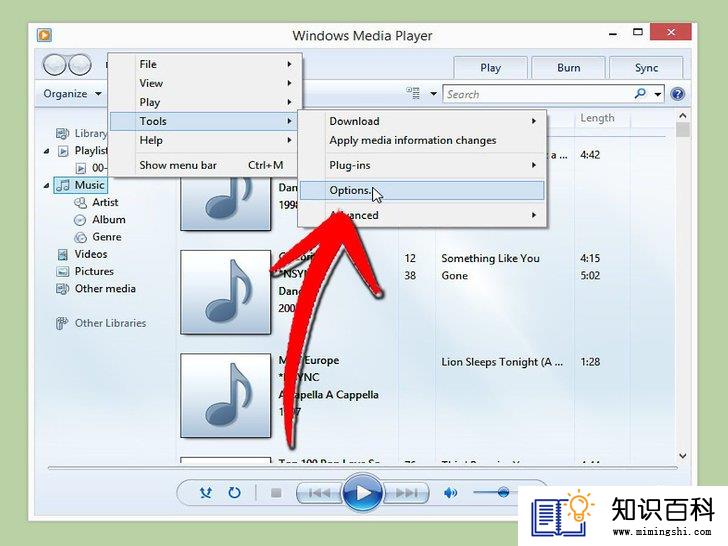Image resolution: width=728 pixels, height=546 pixels.
Task: Click the scrollbar down arrow
Action: coord(682,455)
